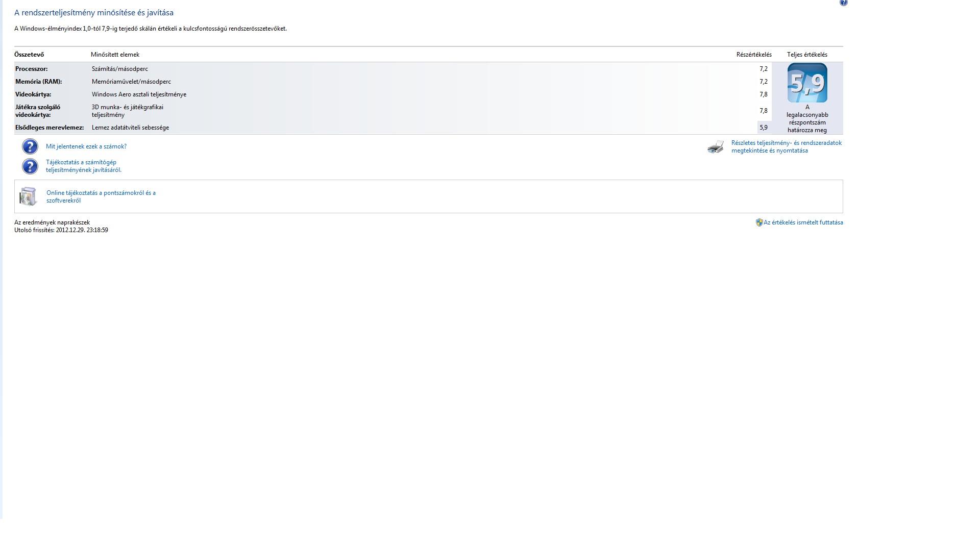Open 'Online tájékoztatás a pontszámokról és a szoftverekről'

[101, 196]
